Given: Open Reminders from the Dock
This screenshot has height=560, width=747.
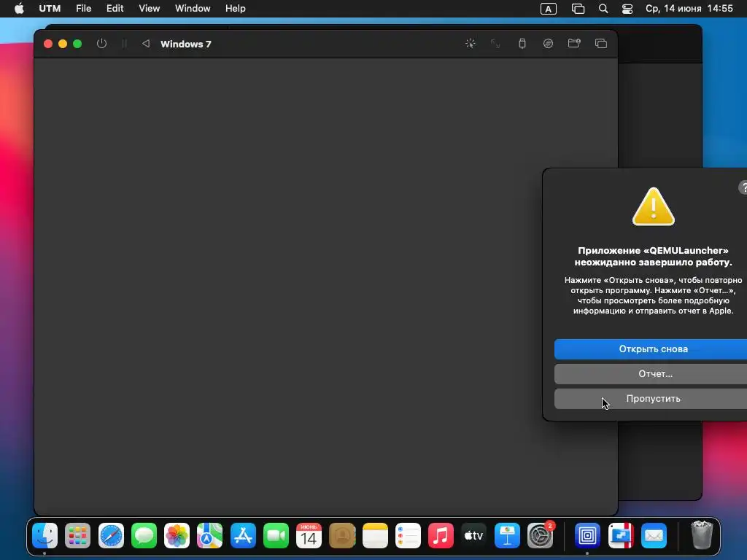Looking at the screenshot, I should click(x=408, y=536).
